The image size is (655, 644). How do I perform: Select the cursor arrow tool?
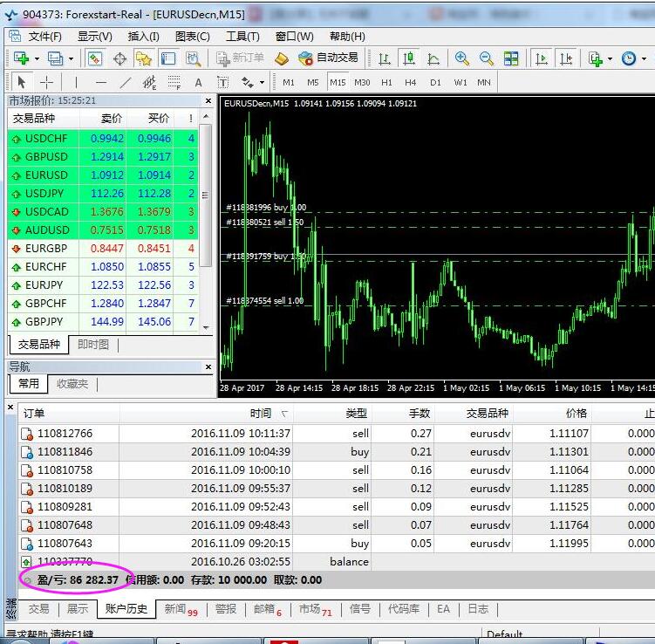[21, 82]
